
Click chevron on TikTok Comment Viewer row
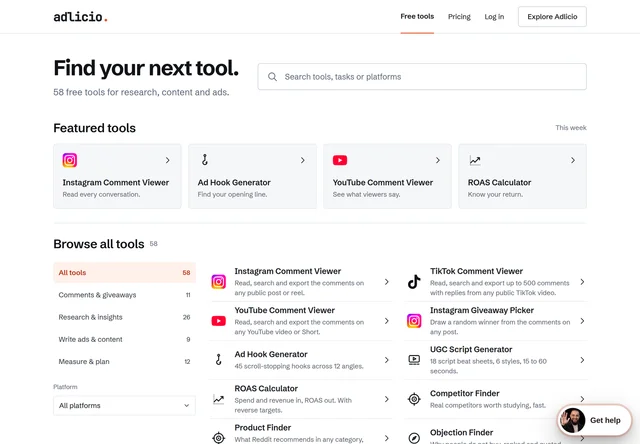pyautogui.click(x=582, y=282)
